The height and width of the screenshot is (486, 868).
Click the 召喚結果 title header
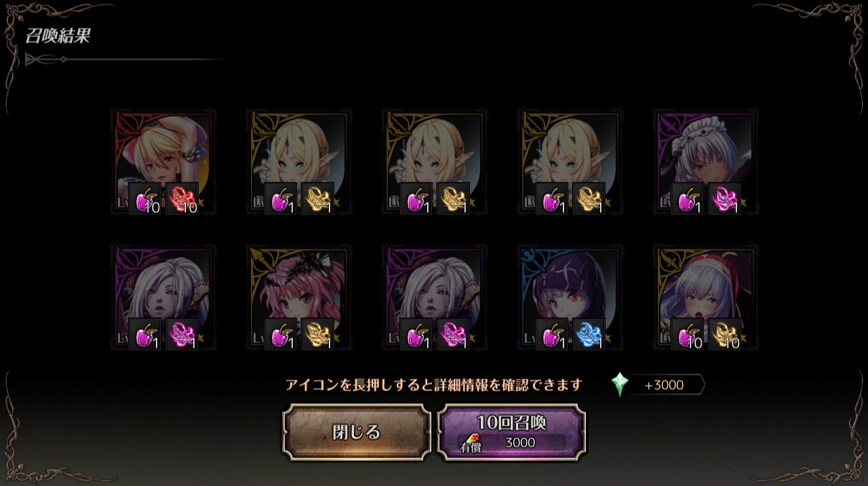pyautogui.click(x=58, y=36)
